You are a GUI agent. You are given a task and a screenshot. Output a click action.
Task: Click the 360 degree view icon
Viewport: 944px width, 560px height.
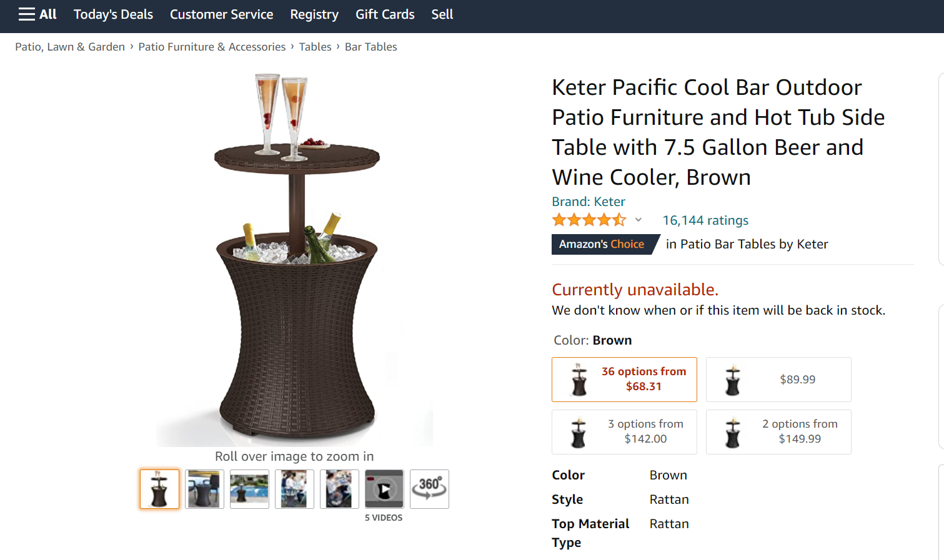(x=429, y=489)
